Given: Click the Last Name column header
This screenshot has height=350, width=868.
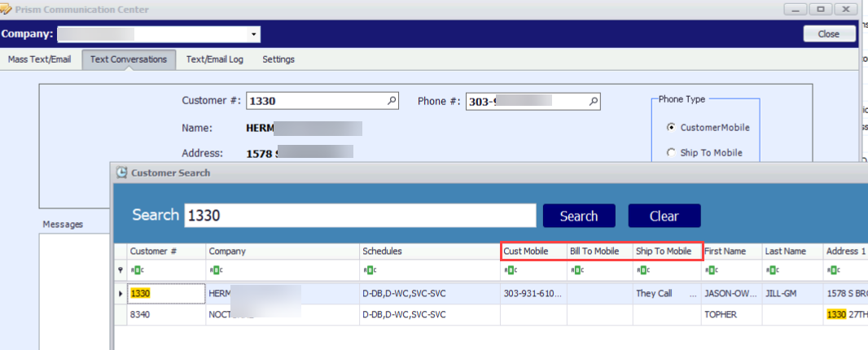Looking at the screenshot, I should pyautogui.click(x=792, y=251).
